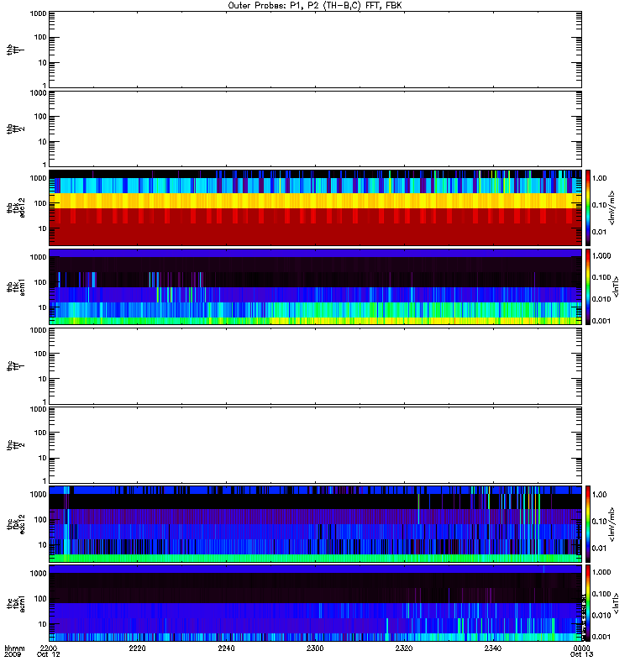The image size is (630, 672).
Task: Click the 100 y-axis tick of thb fbk scm1
Action: pyautogui.click(x=40, y=282)
